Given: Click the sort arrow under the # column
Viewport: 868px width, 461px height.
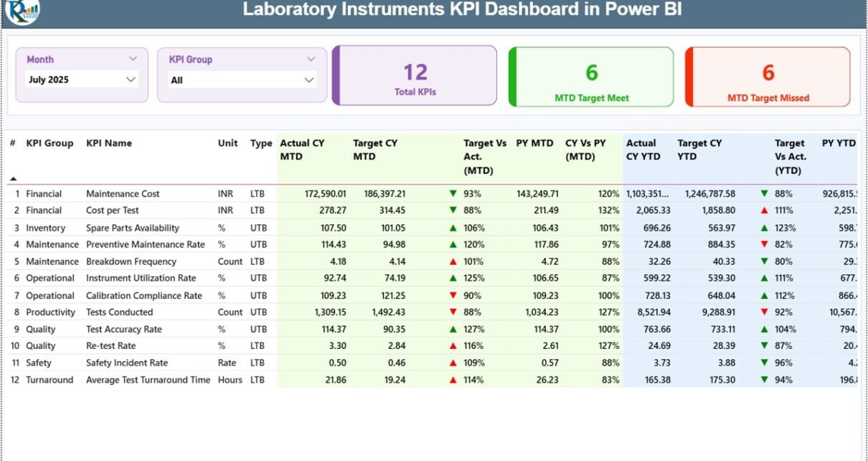Looking at the screenshot, I should point(13,178).
